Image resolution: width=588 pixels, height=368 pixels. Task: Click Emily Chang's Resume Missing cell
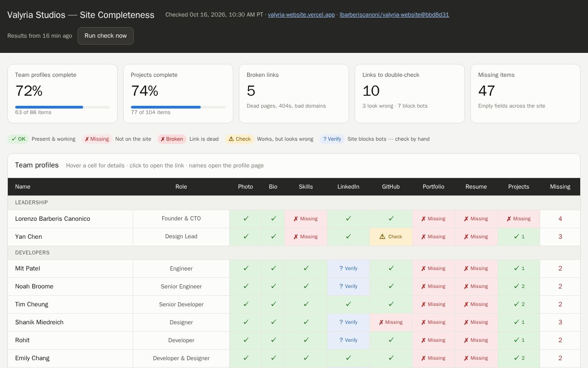pyautogui.click(x=476, y=358)
